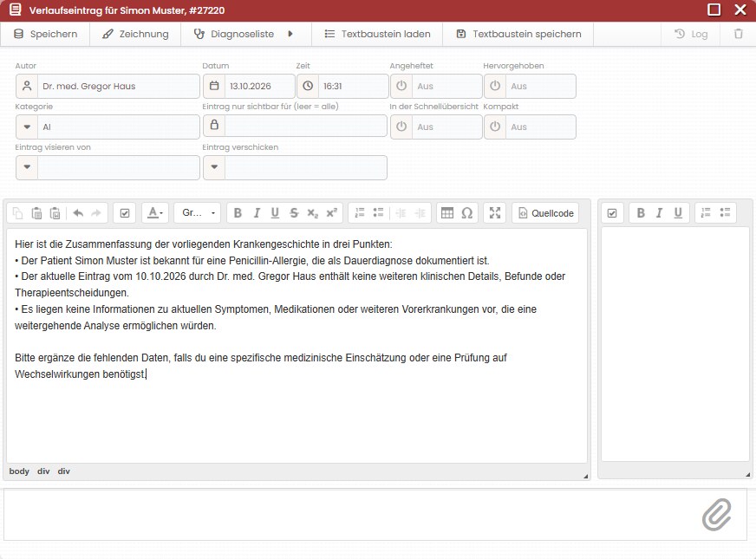Open the Eintrag verschicken dropdown
The width and height of the screenshot is (756, 559).
point(214,167)
